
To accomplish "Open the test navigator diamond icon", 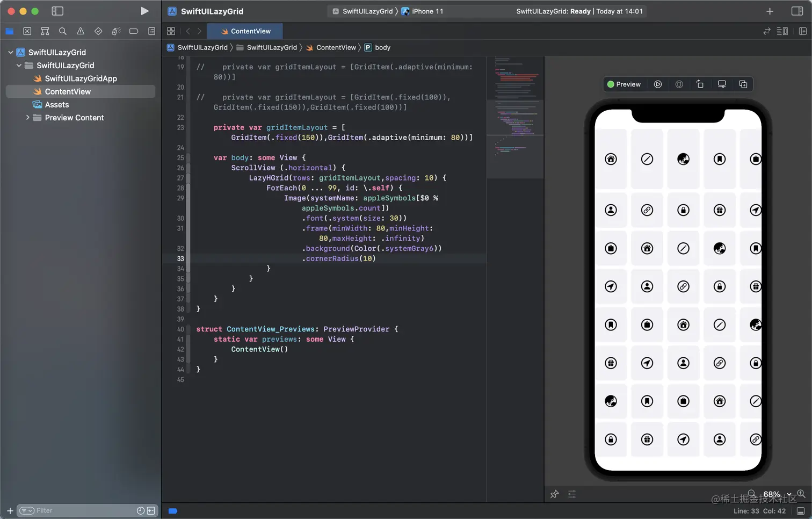I will click(98, 31).
